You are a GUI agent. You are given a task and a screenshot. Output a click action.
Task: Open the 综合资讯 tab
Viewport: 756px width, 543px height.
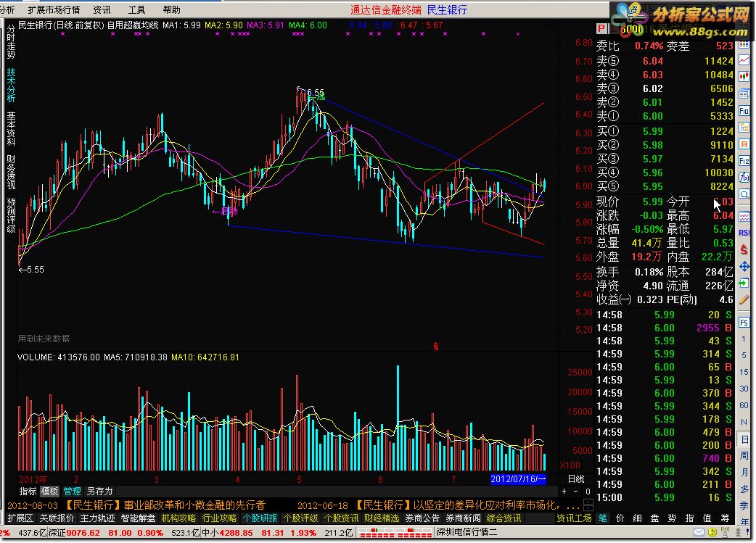[x=504, y=518]
